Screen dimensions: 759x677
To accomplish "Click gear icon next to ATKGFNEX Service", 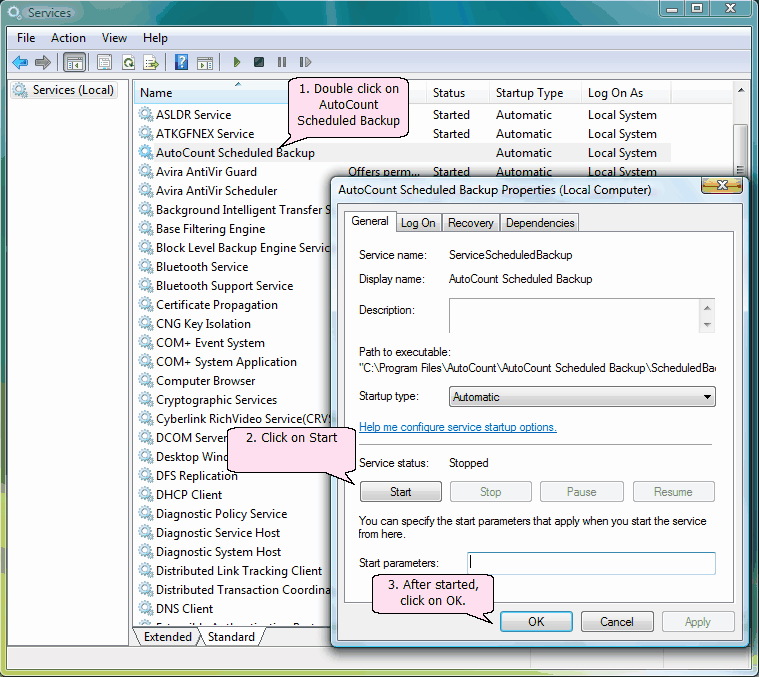I will click(x=145, y=133).
